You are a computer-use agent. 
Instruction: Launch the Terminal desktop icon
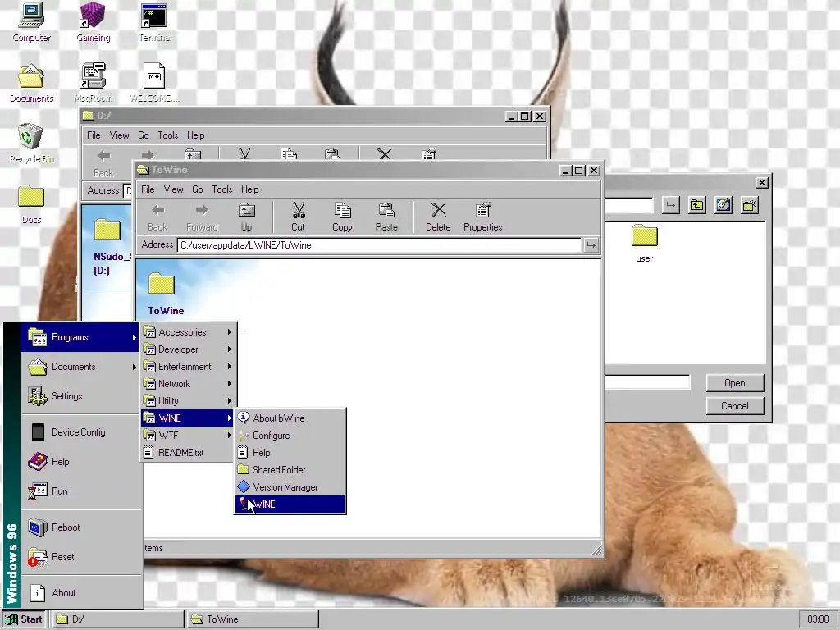coord(154,22)
